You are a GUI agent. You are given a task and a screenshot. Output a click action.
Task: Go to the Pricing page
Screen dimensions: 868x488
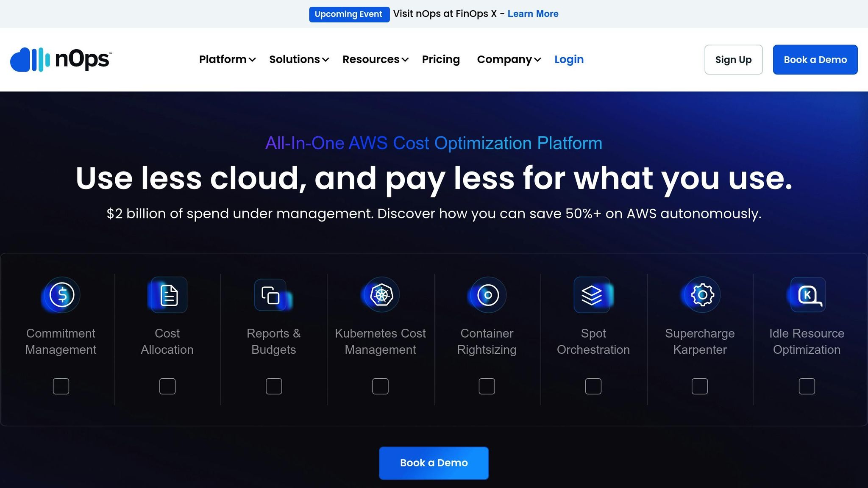[441, 59]
